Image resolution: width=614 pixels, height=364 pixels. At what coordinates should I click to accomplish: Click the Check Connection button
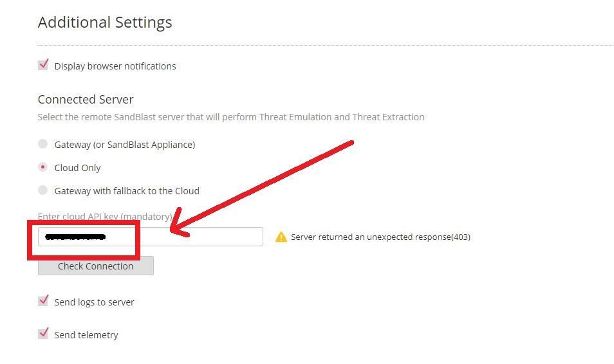pyautogui.click(x=95, y=266)
